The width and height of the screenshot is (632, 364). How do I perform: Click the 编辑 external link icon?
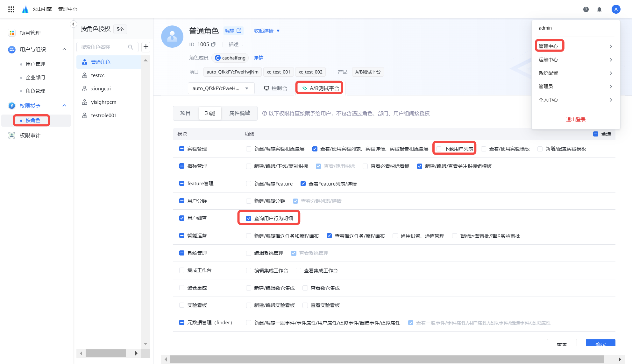(239, 31)
